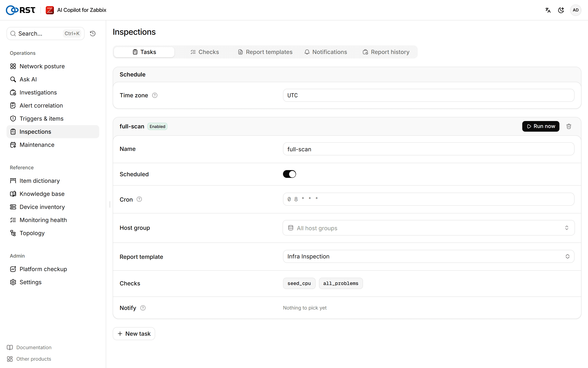Switch to the Report templates tab

click(x=265, y=52)
